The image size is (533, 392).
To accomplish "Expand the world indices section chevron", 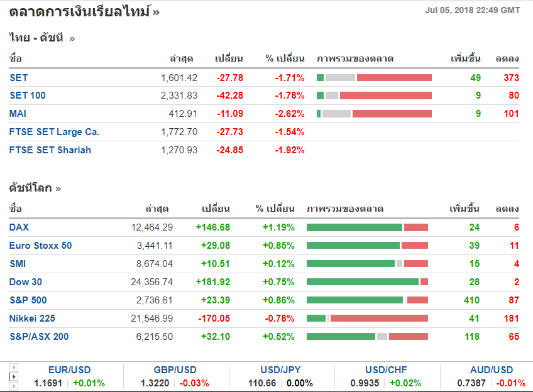I will pos(58,188).
